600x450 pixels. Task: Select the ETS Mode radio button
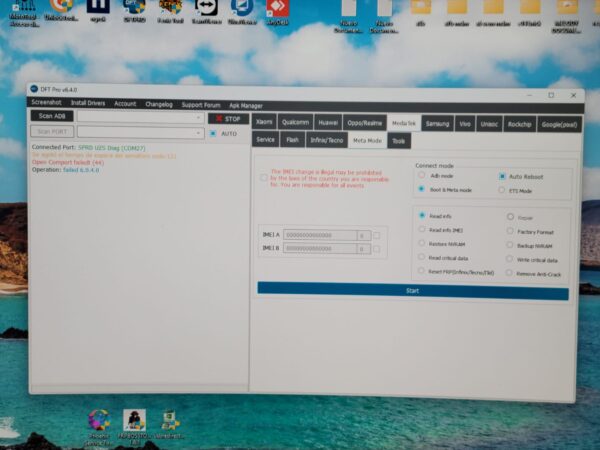[502, 190]
